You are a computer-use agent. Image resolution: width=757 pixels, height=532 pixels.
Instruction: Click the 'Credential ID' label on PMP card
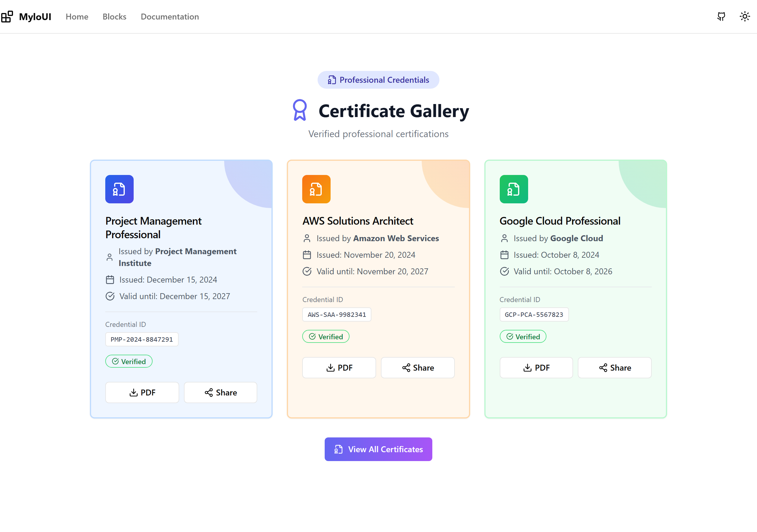tap(126, 324)
